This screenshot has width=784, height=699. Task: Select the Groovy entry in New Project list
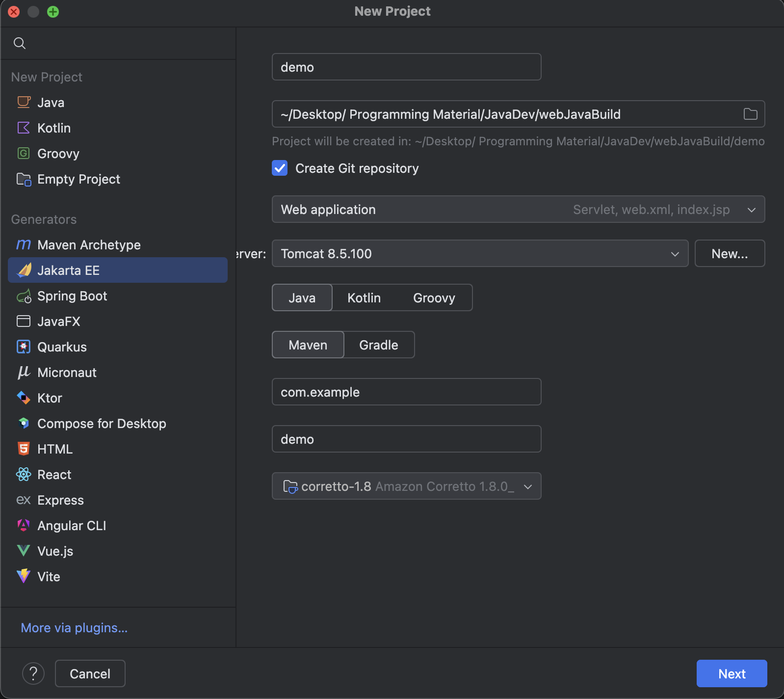tap(118, 153)
